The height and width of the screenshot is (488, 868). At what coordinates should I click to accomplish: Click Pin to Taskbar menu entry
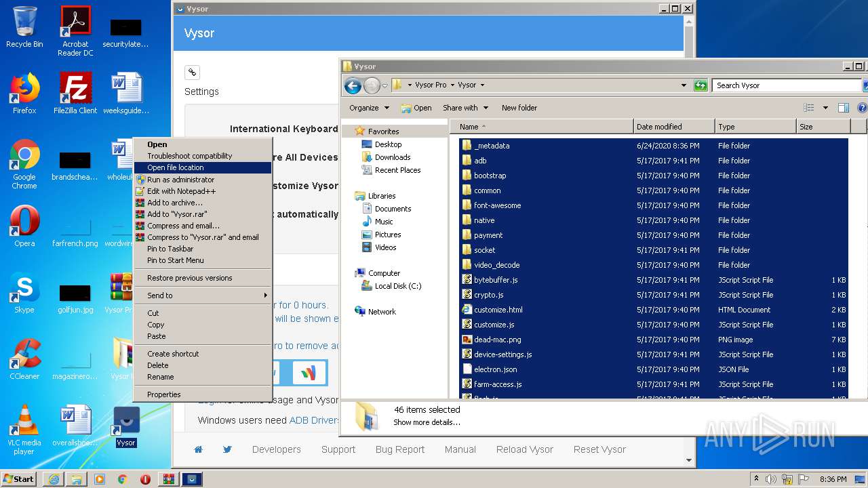[x=203, y=249]
